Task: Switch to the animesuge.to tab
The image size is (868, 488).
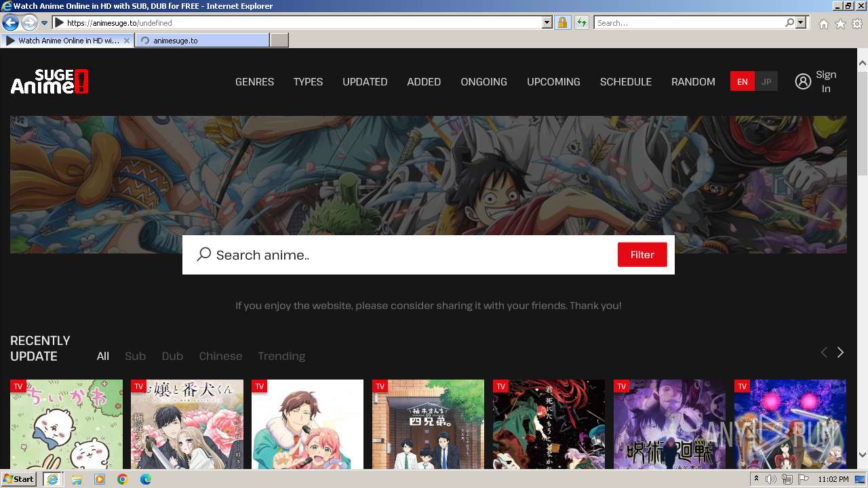Action: (202, 41)
